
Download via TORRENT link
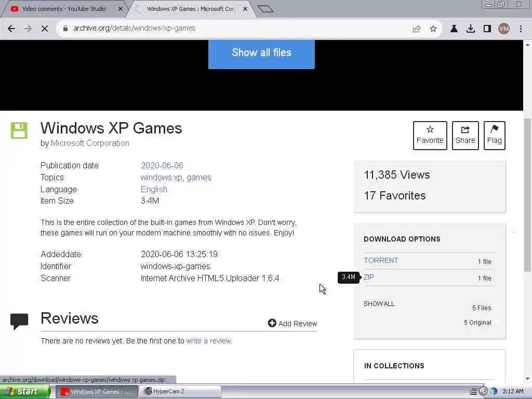[381, 261]
